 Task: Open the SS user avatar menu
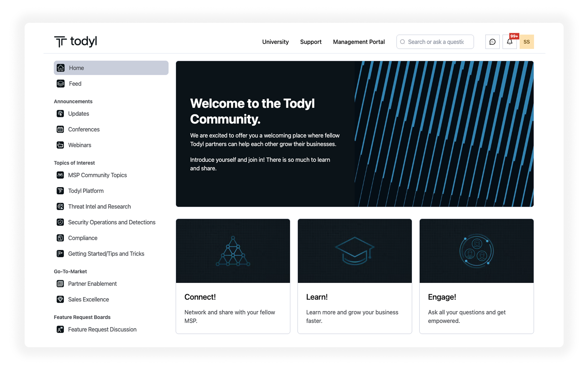tap(527, 42)
